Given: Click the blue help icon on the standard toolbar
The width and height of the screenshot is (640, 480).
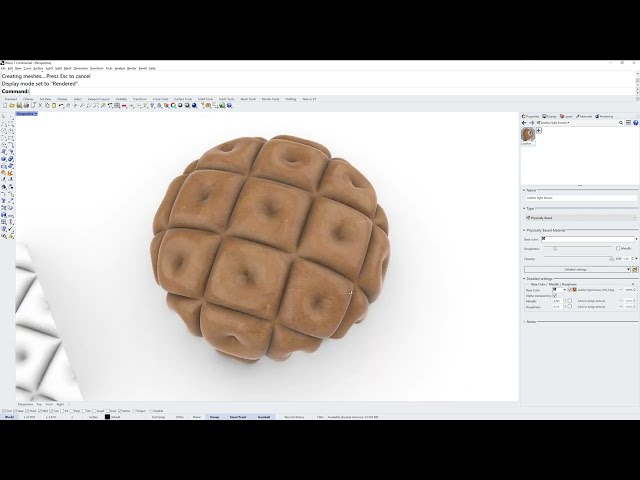Looking at the screenshot, I should pos(229,105).
